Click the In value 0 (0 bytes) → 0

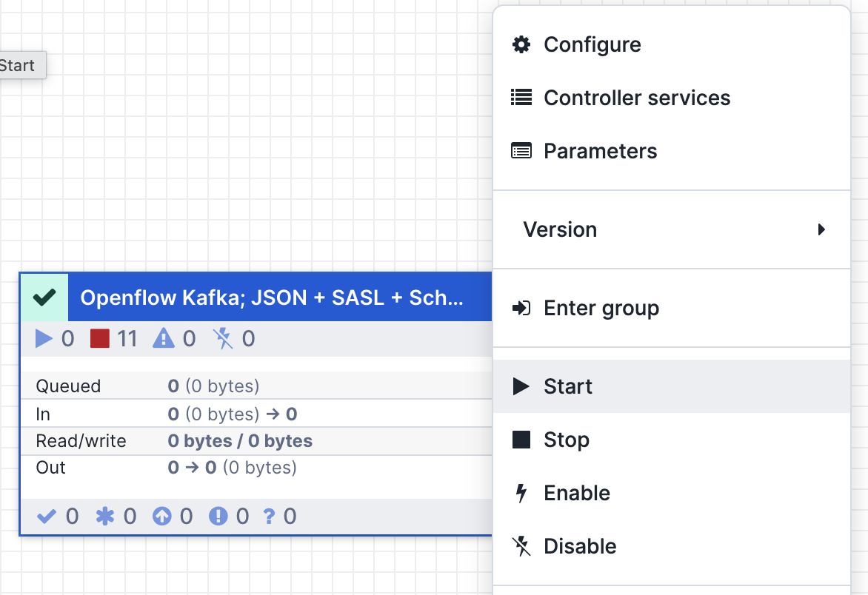click(233, 414)
